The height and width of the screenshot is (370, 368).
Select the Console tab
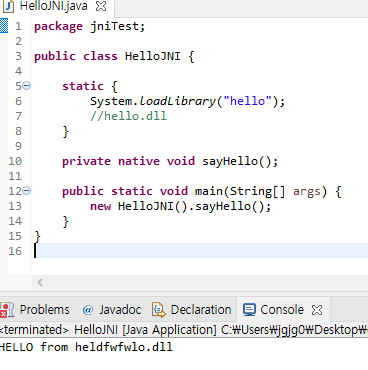[x=282, y=310]
